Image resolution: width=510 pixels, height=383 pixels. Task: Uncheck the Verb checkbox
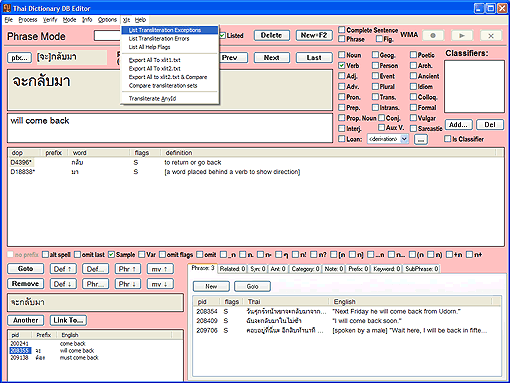[342, 65]
